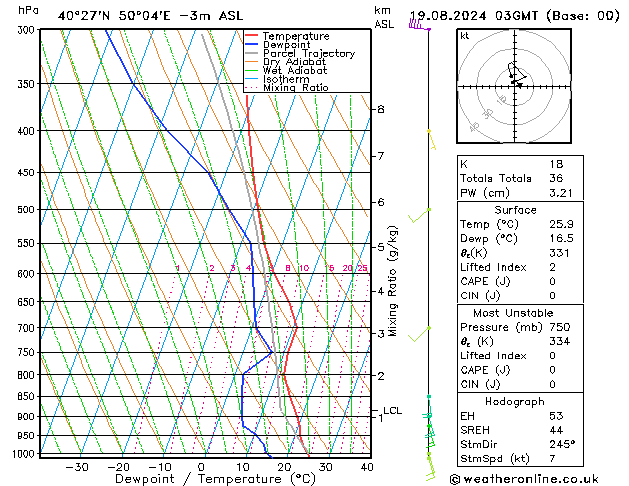The image size is (629, 486).
Task: Click the date label '19.08.2024 03GMT (Base: 00)'
Action: click(514, 16)
